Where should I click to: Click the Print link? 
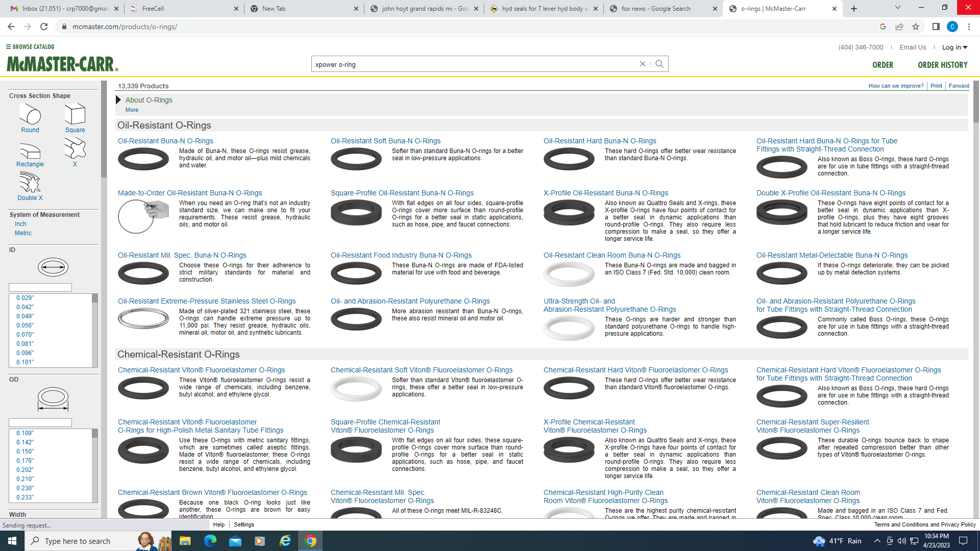tap(936, 86)
